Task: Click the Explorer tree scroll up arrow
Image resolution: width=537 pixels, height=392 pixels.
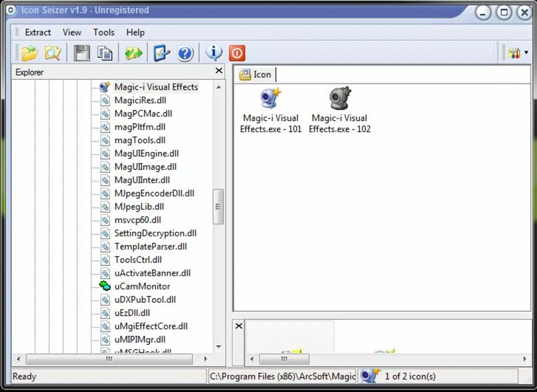Action: 219,87
